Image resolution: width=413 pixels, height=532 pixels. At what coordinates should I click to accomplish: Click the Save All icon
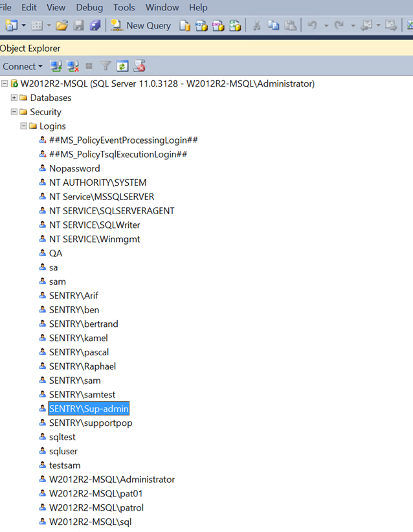[95, 25]
